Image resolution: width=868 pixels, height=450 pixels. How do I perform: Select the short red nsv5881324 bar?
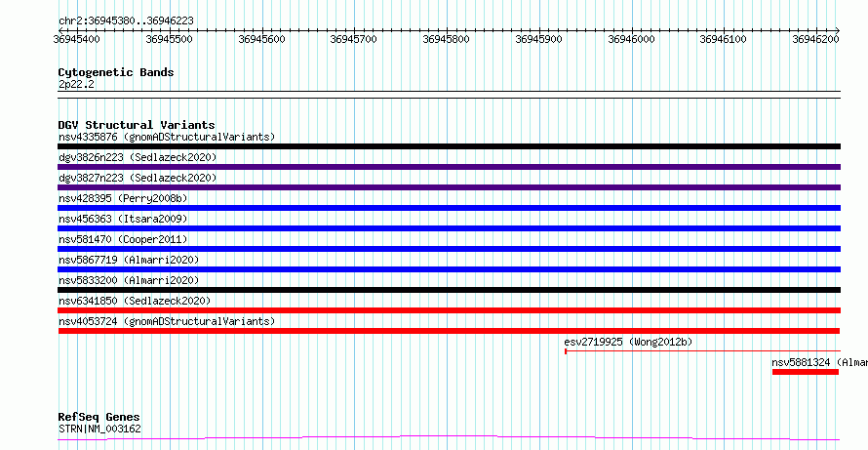[x=806, y=372]
